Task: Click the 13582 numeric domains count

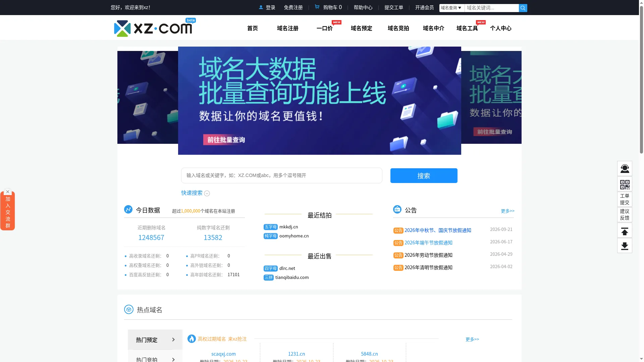Action: (213, 238)
